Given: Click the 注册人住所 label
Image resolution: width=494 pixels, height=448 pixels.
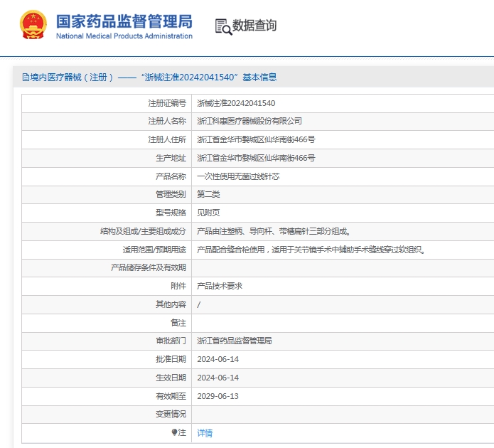Looking at the screenshot, I should pyautogui.click(x=167, y=139).
